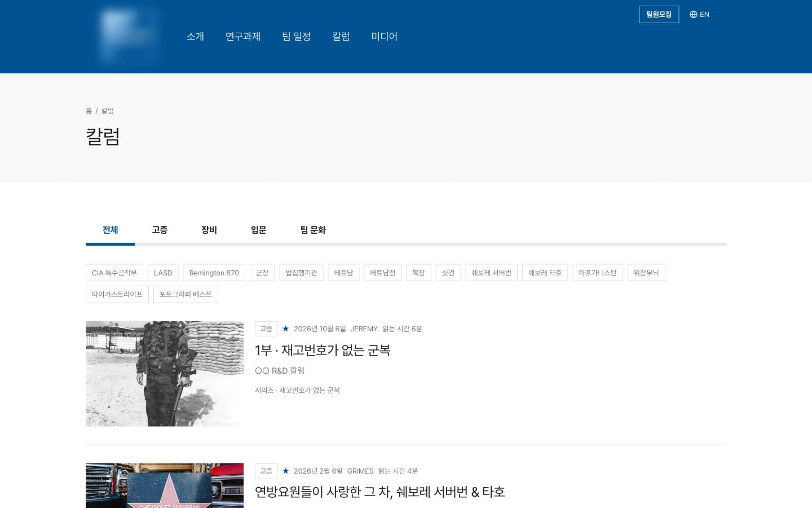Open the 미디어 menu
812x508 pixels.
[385, 37]
